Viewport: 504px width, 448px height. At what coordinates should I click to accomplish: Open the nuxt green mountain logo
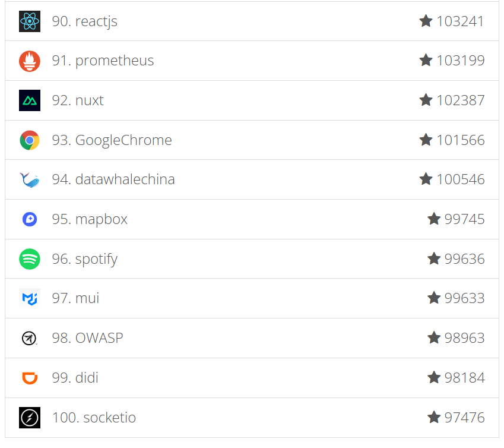click(x=30, y=100)
